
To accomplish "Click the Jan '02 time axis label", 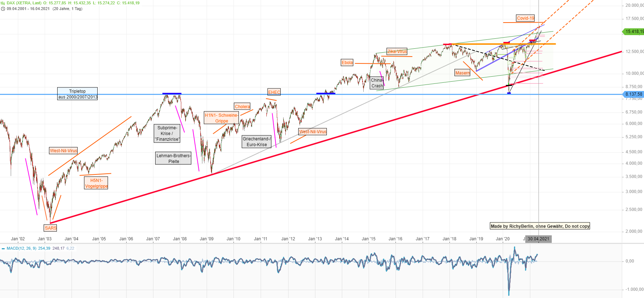I will pyautogui.click(x=18, y=239).
